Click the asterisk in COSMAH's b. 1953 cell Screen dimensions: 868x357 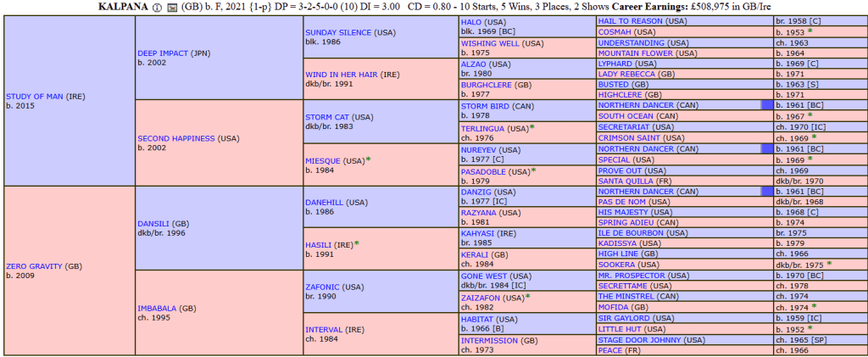810,31
